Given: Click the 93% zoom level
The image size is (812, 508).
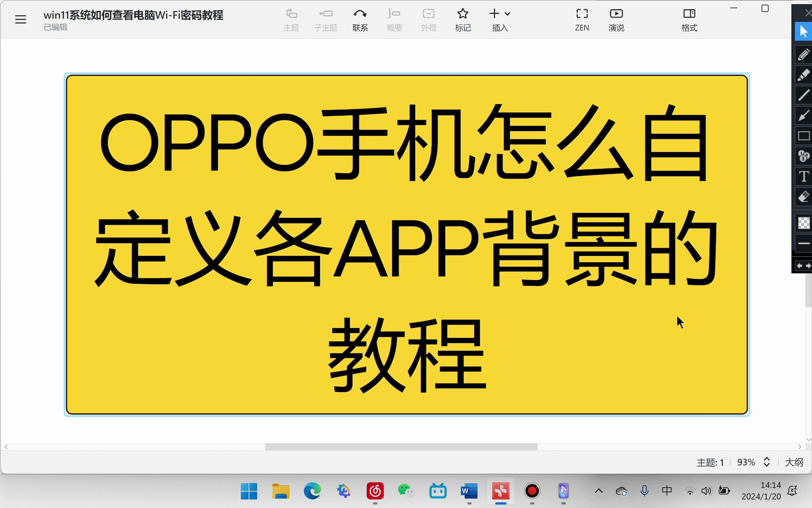Looking at the screenshot, I should (746, 462).
